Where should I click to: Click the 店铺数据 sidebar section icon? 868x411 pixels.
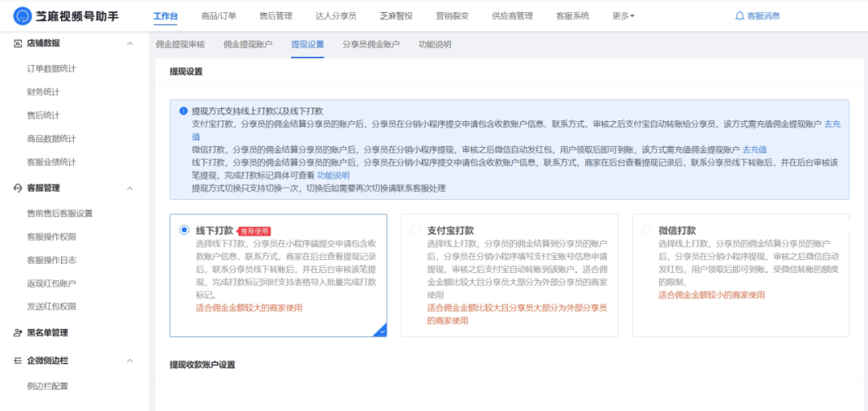tap(18, 43)
